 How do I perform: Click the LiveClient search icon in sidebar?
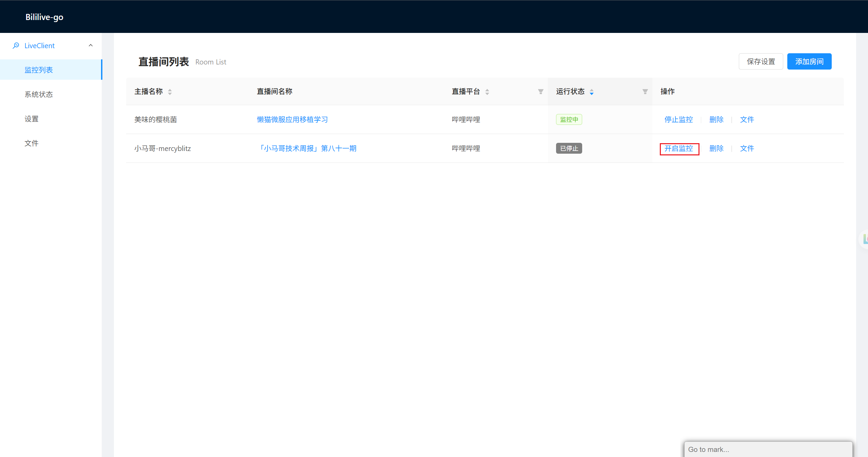(16, 45)
